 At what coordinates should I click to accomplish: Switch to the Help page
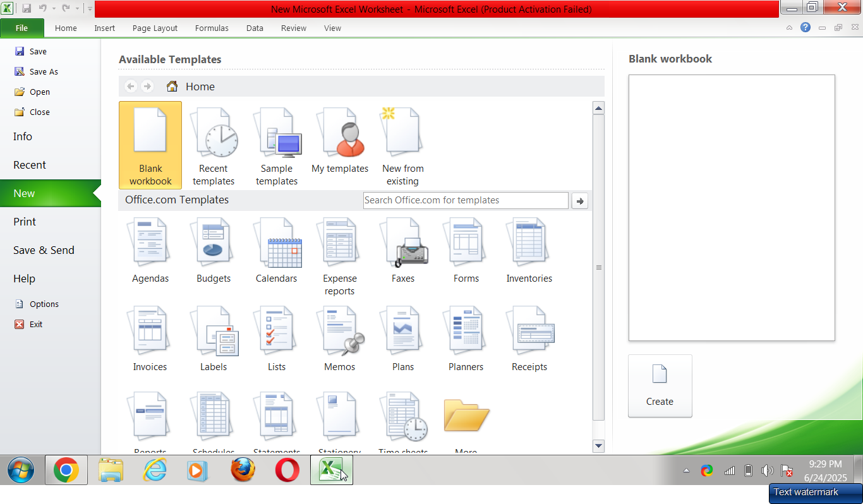[50, 279]
